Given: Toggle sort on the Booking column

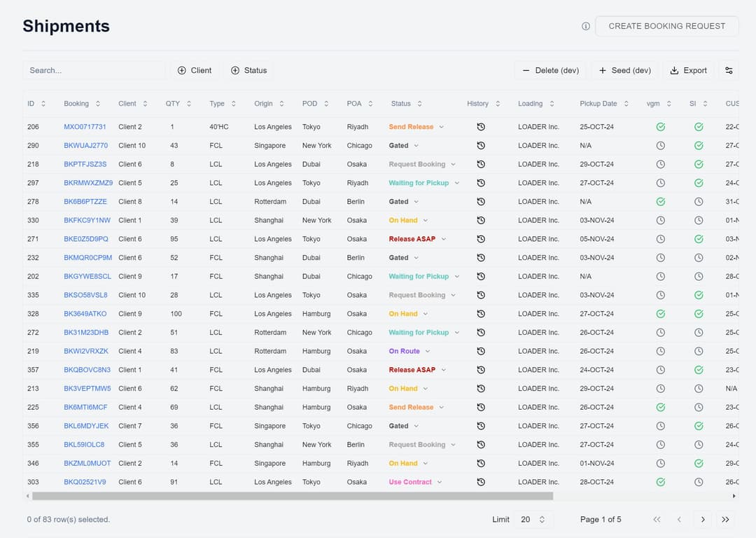Looking at the screenshot, I should tap(100, 103).
